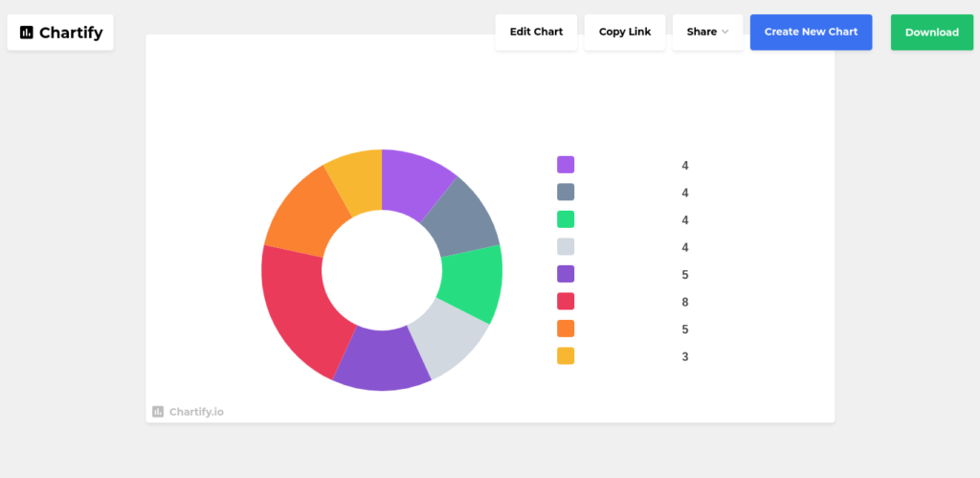
Task: Select the yellow legend color swatch
Action: click(x=566, y=356)
